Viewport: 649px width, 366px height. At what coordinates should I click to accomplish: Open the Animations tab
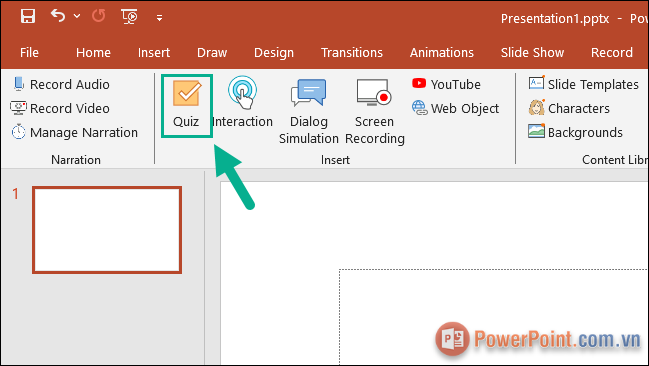tap(442, 53)
